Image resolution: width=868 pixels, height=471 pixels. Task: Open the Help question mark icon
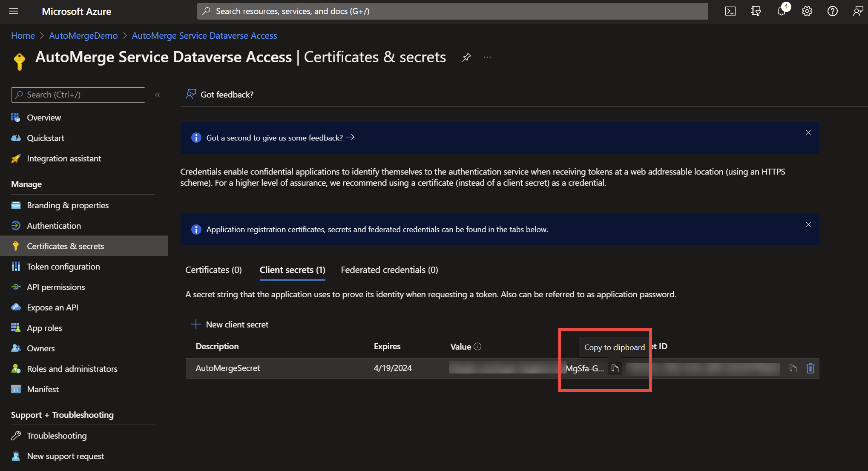833,11
